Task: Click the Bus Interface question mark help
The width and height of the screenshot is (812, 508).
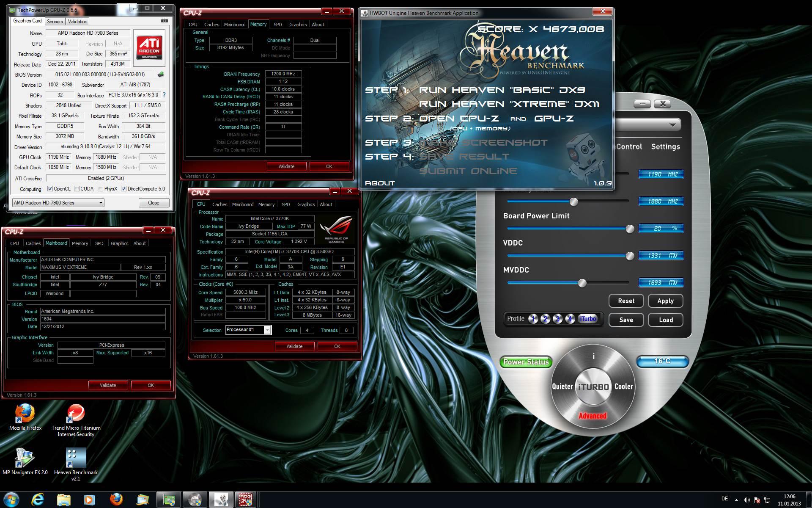Action: (164, 95)
